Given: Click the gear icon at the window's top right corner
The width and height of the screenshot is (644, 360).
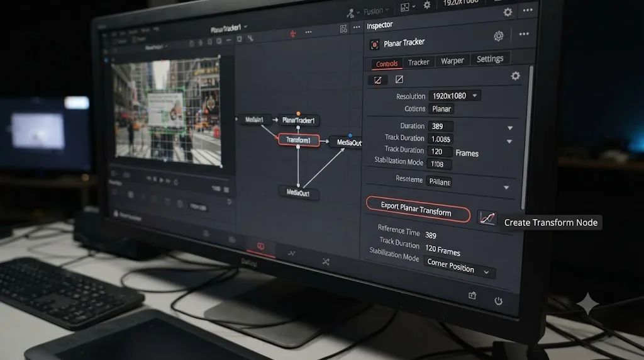Looking at the screenshot, I should (x=508, y=12).
